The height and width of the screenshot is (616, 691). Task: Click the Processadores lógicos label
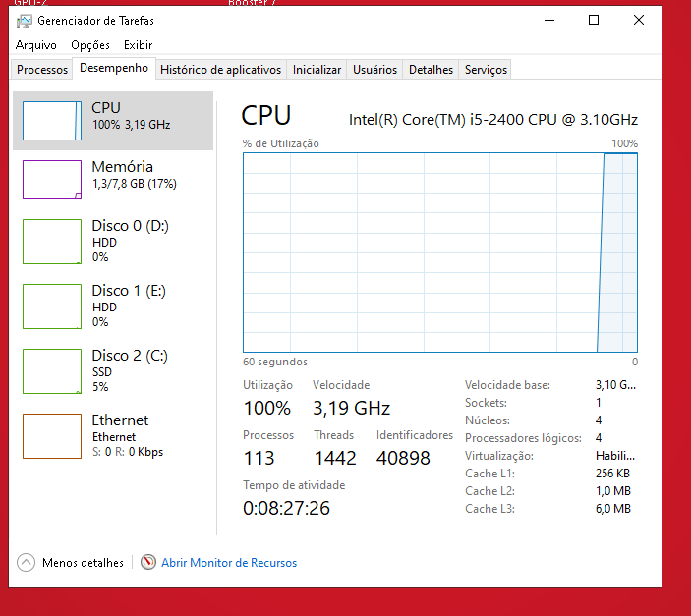(523, 438)
